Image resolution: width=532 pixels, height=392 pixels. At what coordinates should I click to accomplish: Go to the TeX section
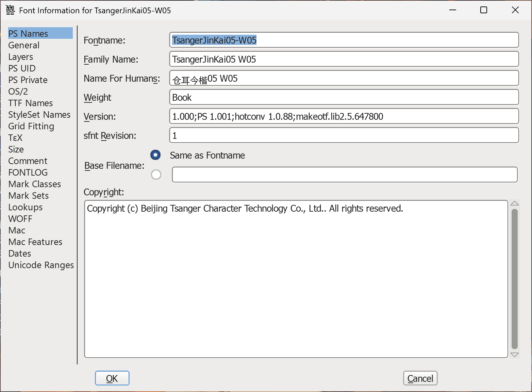point(15,138)
